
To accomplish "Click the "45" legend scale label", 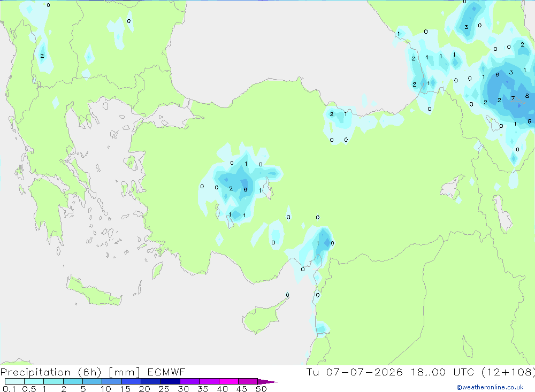I will point(242,389).
